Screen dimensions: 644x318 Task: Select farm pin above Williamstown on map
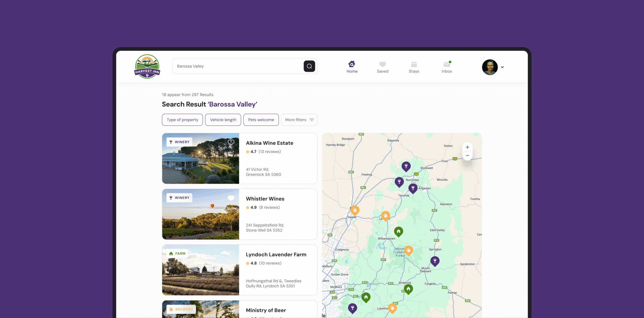pyautogui.click(x=398, y=232)
